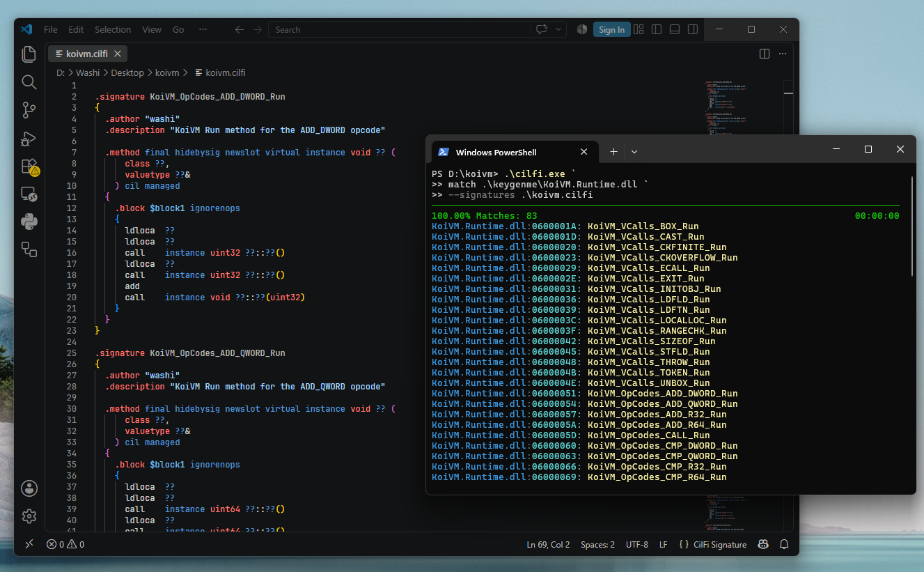Open the Edit menu

point(76,29)
